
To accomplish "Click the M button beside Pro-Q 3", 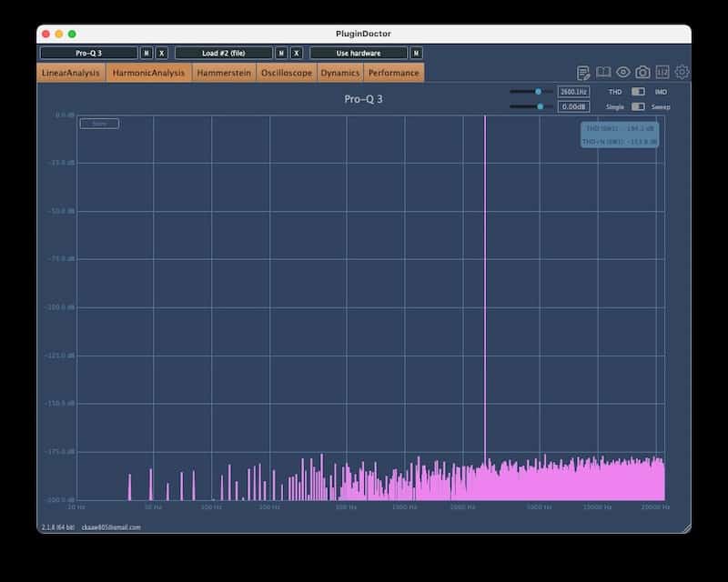I will 147,53.
